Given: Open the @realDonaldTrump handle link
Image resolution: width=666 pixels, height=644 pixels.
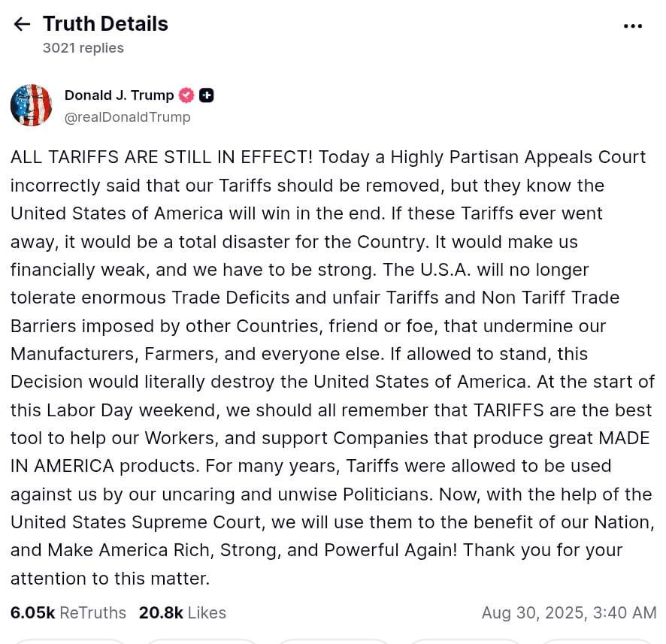Looking at the screenshot, I should [x=127, y=117].
